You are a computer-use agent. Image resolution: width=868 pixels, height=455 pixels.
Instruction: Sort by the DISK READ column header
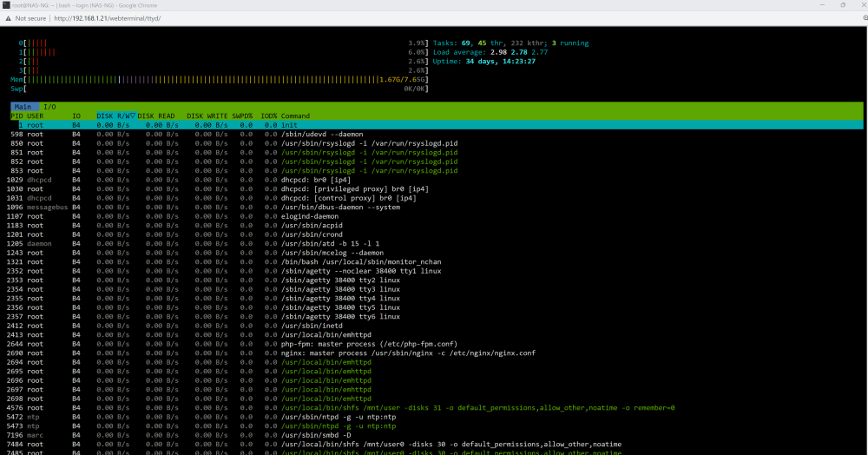click(156, 115)
